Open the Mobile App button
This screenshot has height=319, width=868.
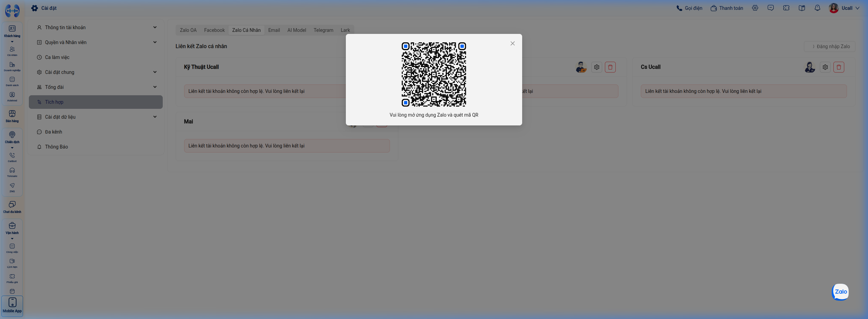pos(12,306)
